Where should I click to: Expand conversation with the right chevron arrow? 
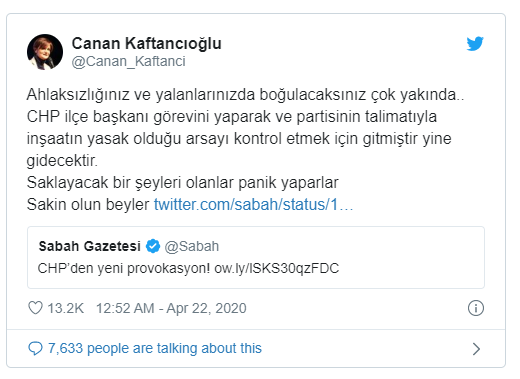(x=477, y=349)
